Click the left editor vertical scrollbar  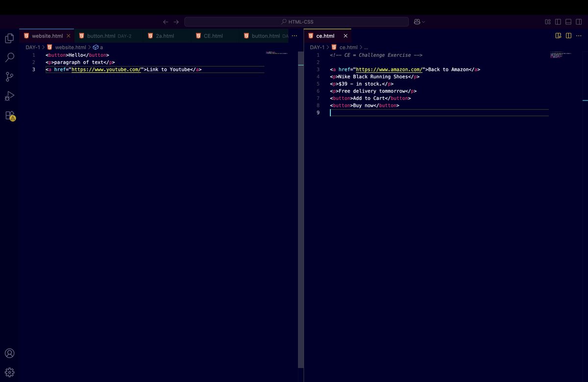click(300, 211)
